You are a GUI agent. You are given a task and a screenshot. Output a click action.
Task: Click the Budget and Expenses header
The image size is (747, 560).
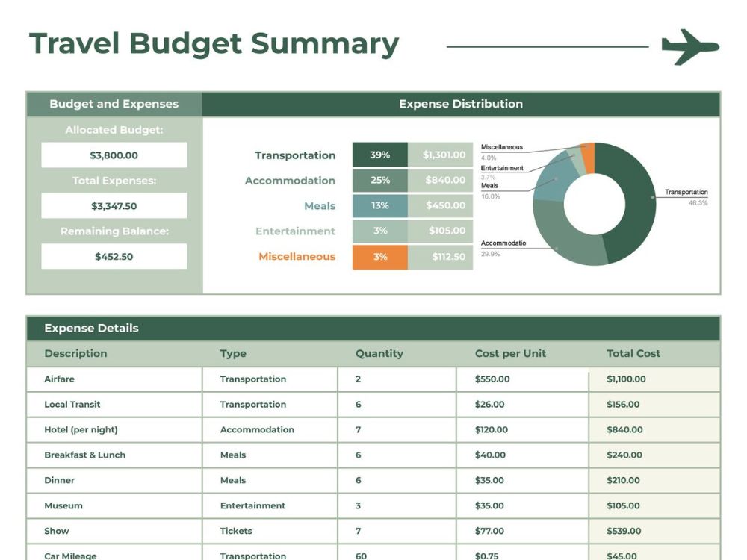(114, 104)
